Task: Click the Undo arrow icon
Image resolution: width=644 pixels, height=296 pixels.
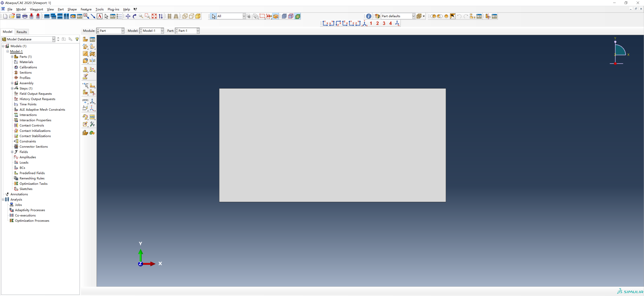Action: (459, 16)
